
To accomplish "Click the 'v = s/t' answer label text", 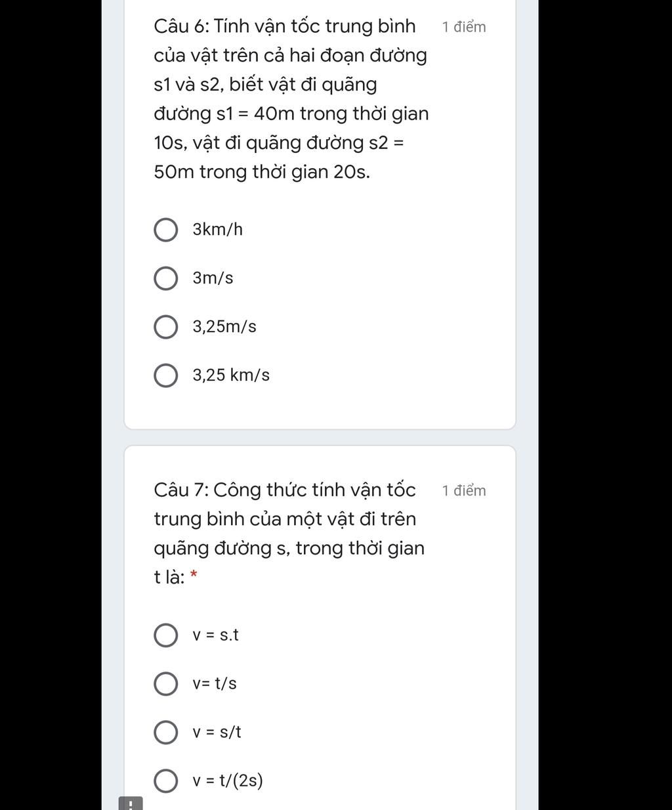I will click(x=217, y=733).
